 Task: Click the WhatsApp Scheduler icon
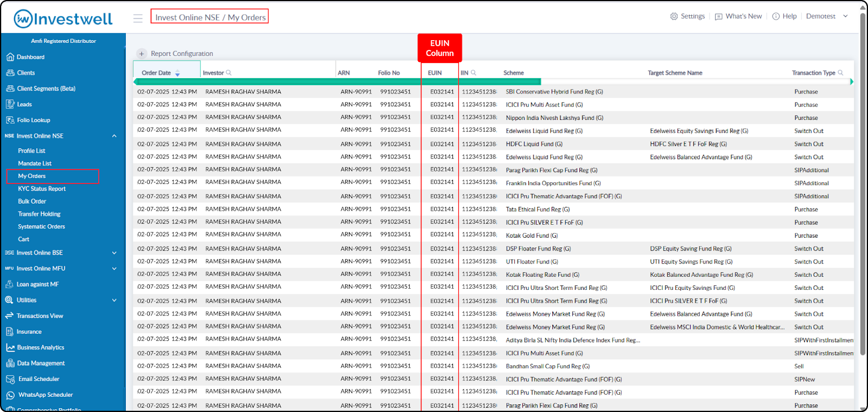[10, 395]
